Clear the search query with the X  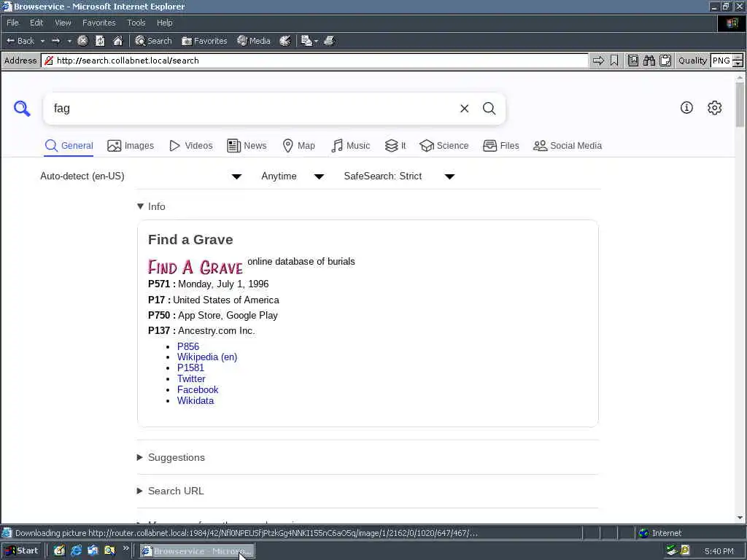[465, 109]
